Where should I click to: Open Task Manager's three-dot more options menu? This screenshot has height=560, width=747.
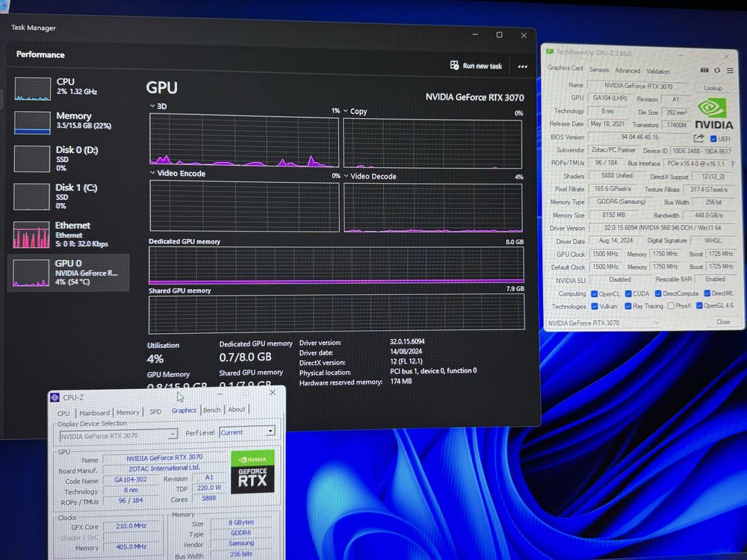tap(523, 66)
